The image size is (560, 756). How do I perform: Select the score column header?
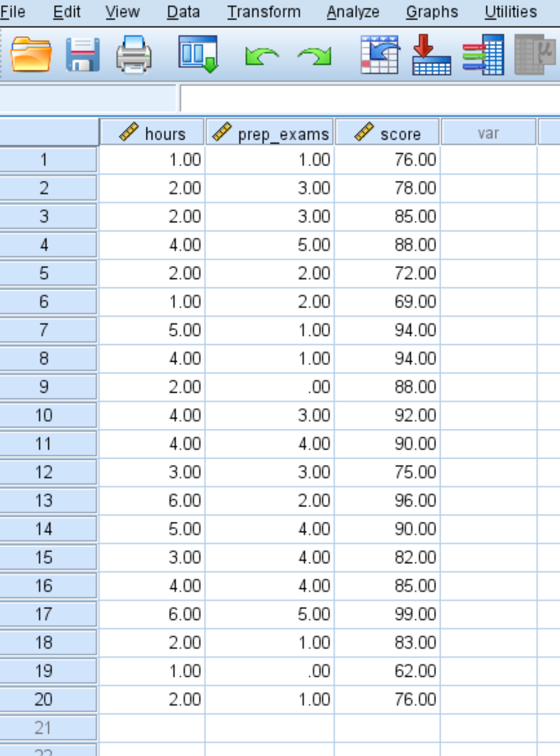pos(388,133)
